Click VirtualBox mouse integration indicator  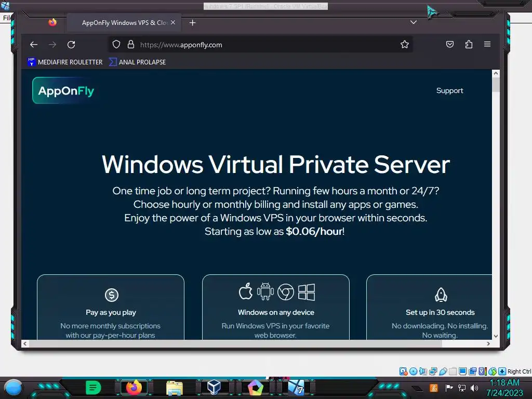[493, 371]
